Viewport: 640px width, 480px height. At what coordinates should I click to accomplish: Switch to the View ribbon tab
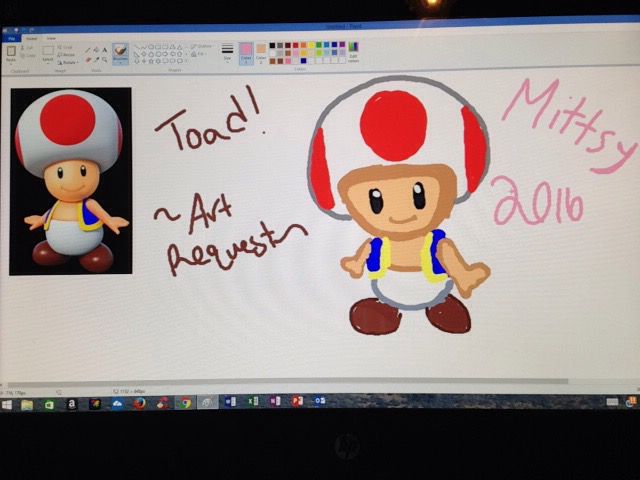click(x=51, y=38)
